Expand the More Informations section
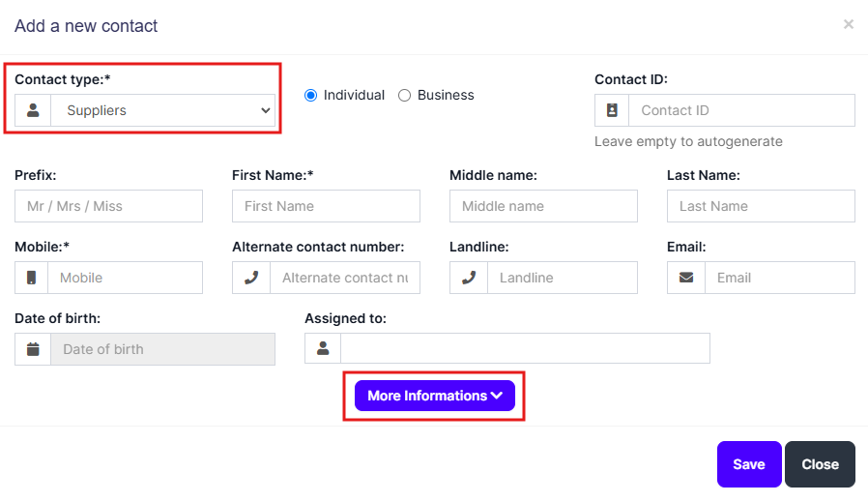 point(434,396)
